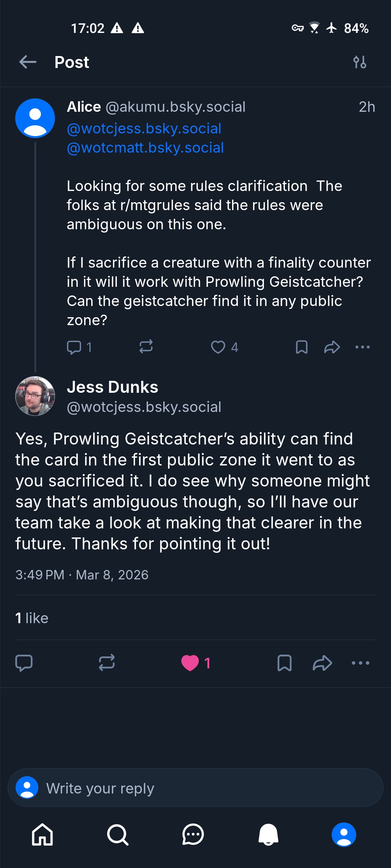
Task: Share Alice's post
Action: tap(332, 347)
